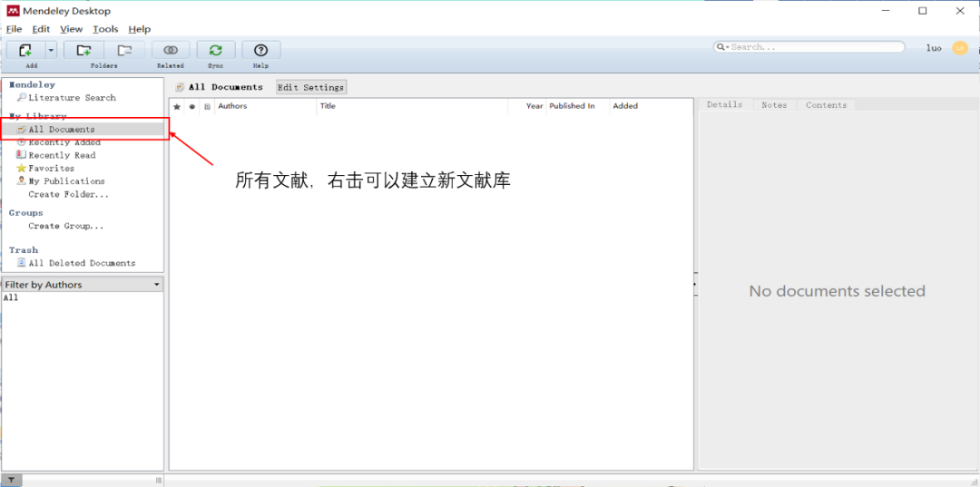
Task: Open the Tools menu
Action: (x=105, y=29)
